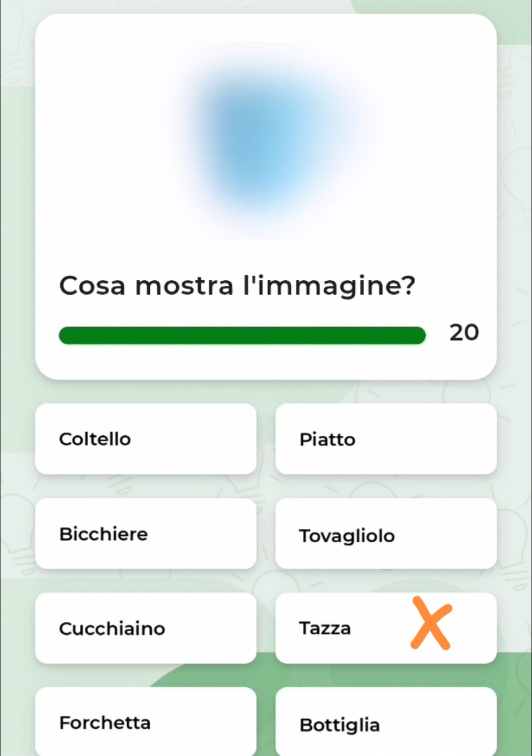
Task: Tap the answer meaning fork in Italian
Action: (x=146, y=723)
